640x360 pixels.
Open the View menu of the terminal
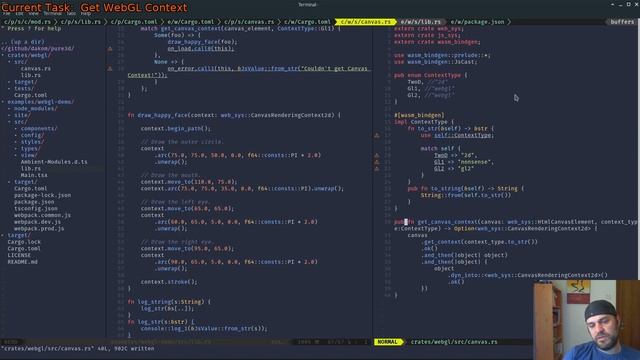click(33, 13)
